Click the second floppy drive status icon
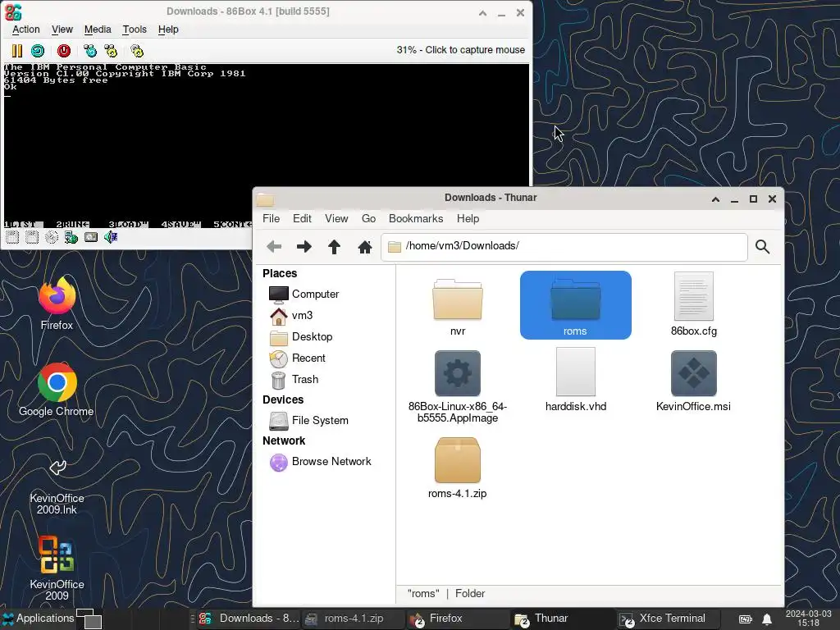Screen dimensions: 840x630 (32, 237)
